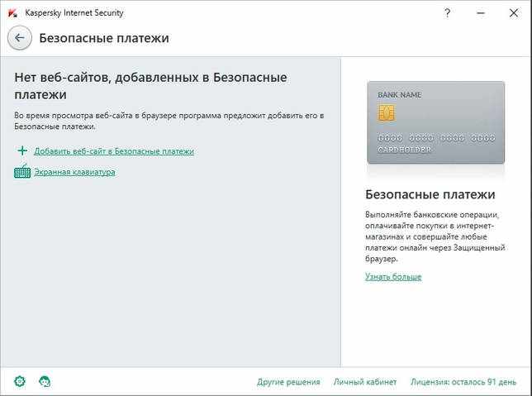The width and height of the screenshot is (532, 396).
Task: Open the 'Экранная клавиатура' link
Action: click(74, 172)
